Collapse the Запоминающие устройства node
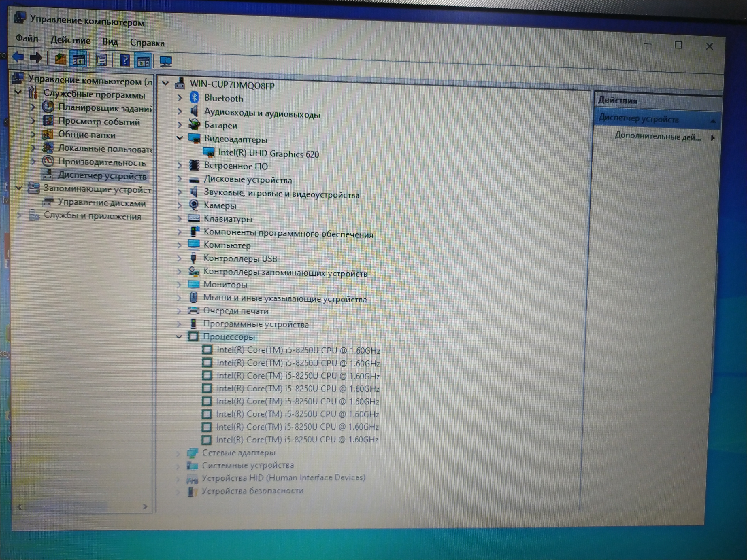This screenshot has height=560, width=747. click(x=19, y=187)
